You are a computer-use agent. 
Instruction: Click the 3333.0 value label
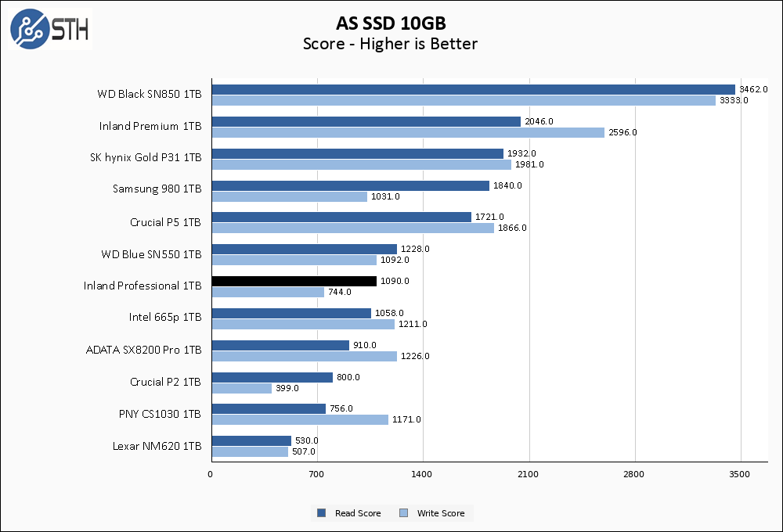[x=734, y=100]
